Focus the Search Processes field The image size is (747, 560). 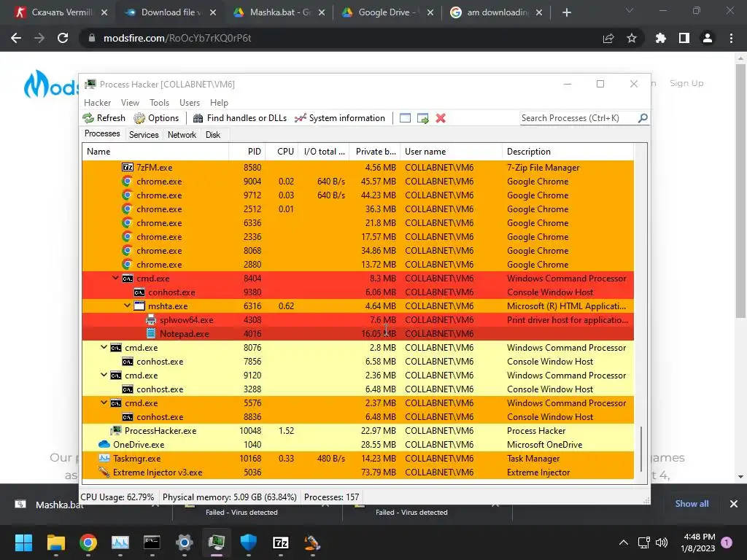pyautogui.click(x=578, y=118)
